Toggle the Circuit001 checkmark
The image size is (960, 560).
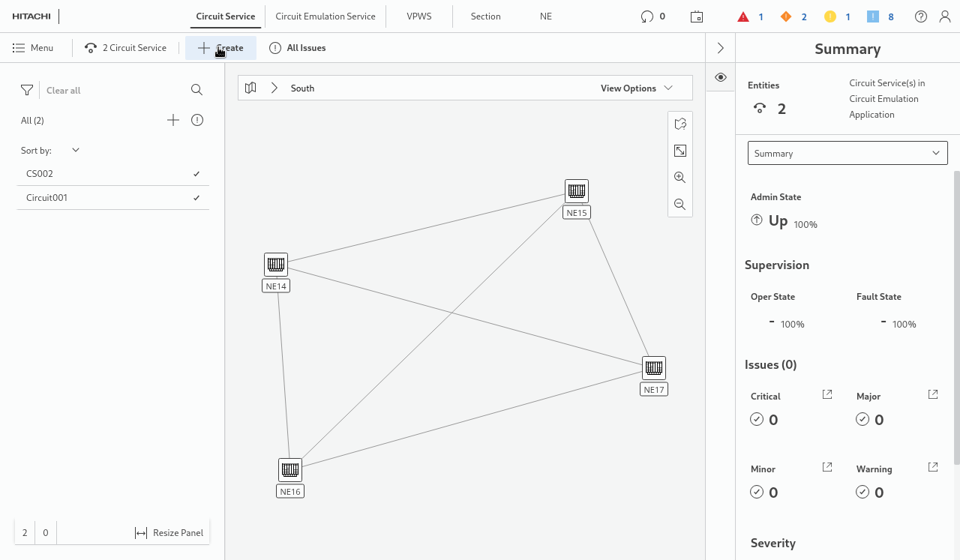[196, 198]
